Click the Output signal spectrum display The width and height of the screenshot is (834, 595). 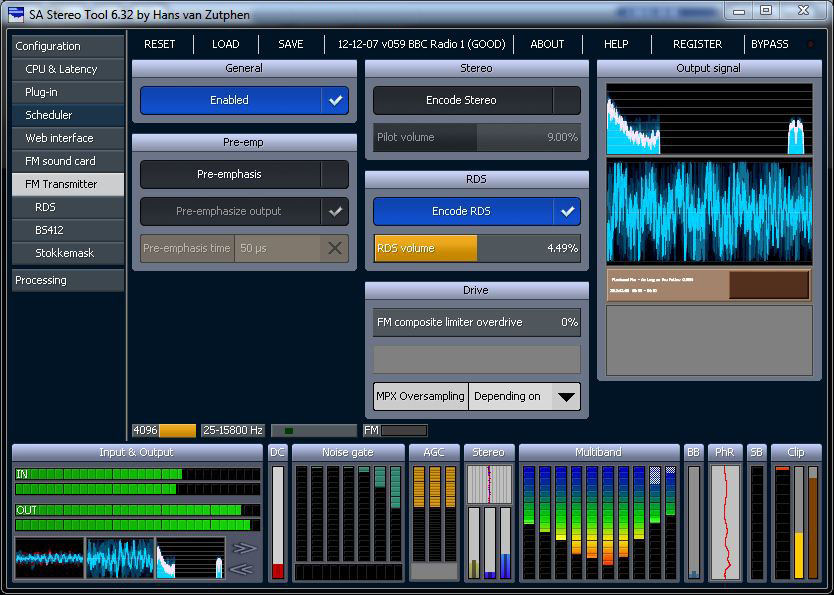pyautogui.click(x=710, y=119)
